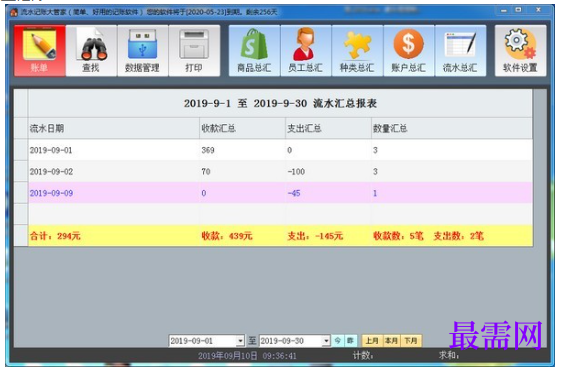Open 商品总汇 shopping bag icon
Image resolution: width=561 pixels, height=367 pixels.
coord(254,50)
